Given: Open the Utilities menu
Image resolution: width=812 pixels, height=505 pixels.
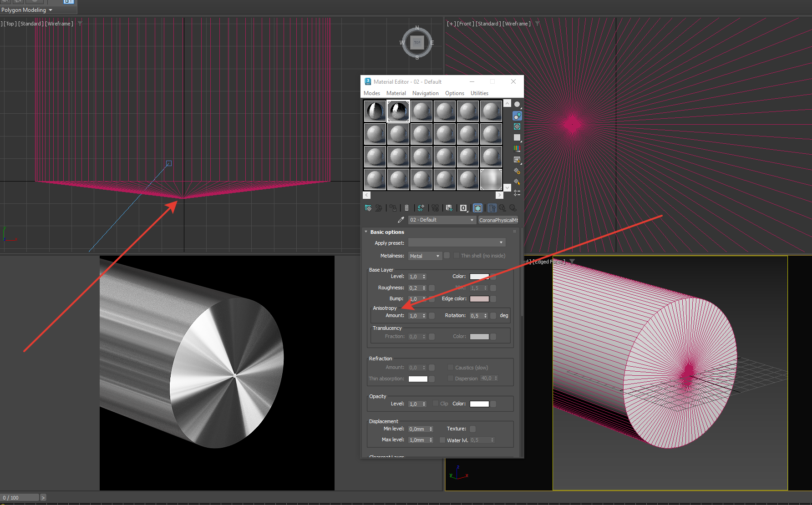Looking at the screenshot, I should (x=479, y=93).
